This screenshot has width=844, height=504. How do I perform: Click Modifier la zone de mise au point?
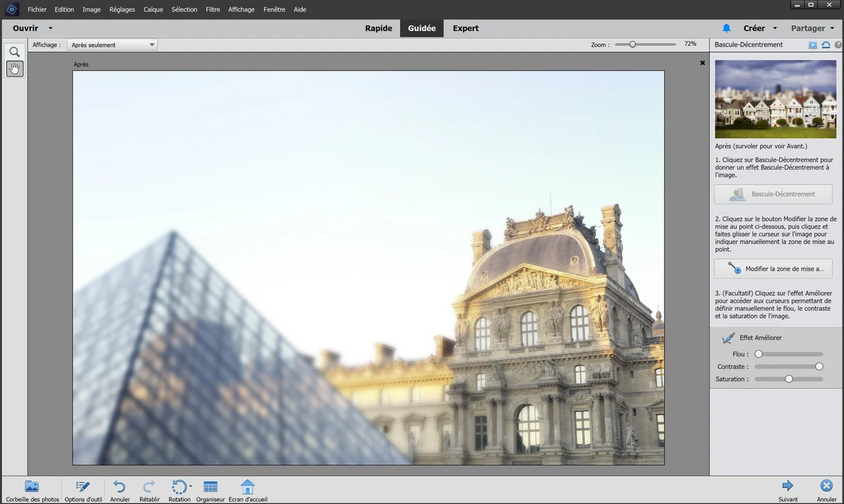click(x=773, y=269)
